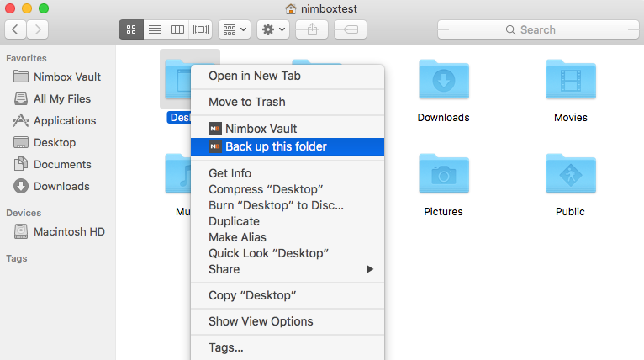Screen dimensions: 644x360
Task: Click the NB icon beside Back up this folder
Action: pos(215,146)
